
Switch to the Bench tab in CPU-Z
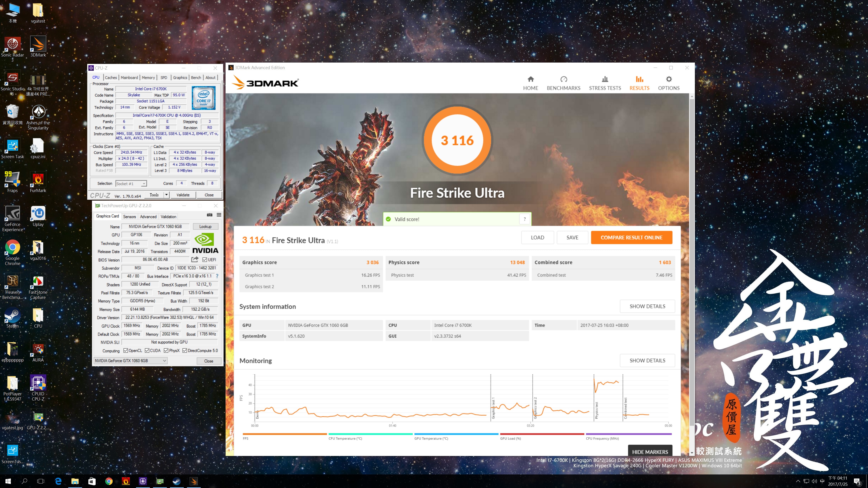pos(196,77)
